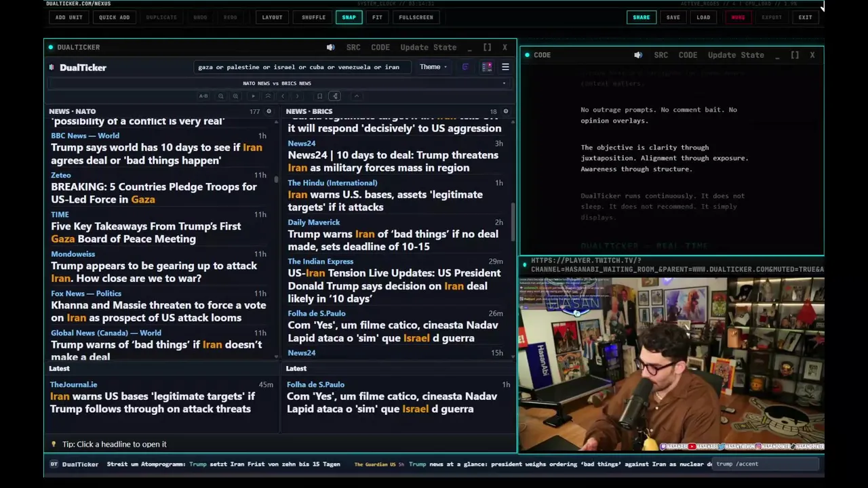Collapse toolbar with single up chevron
Screen dimensions: 868x488
(357, 96)
